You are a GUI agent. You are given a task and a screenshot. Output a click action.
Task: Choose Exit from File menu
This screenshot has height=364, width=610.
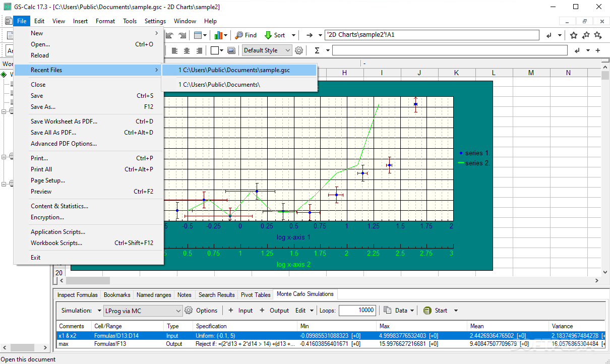tap(89, 258)
